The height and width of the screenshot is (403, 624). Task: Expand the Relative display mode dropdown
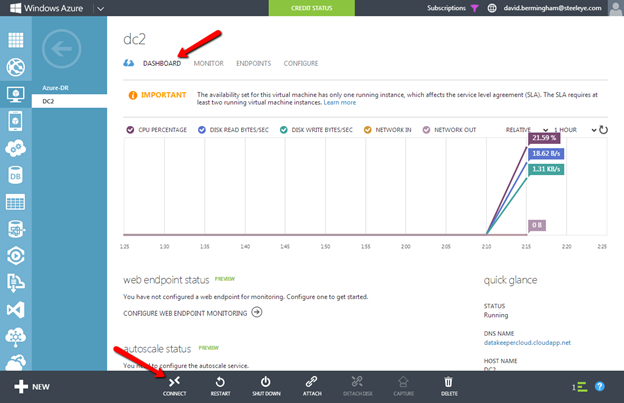click(x=544, y=130)
